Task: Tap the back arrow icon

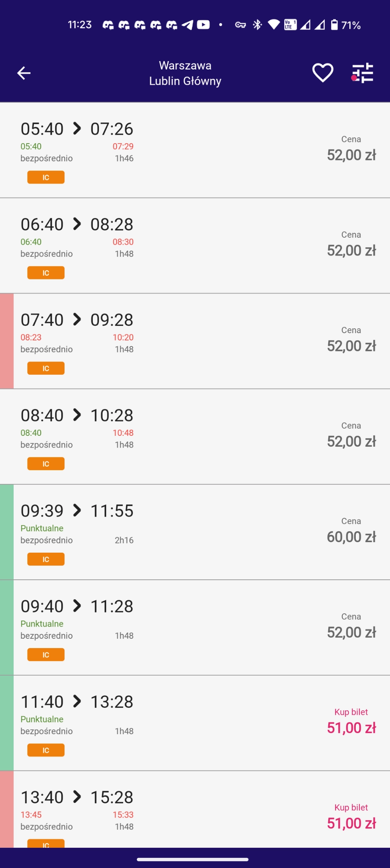Action: [x=24, y=73]
